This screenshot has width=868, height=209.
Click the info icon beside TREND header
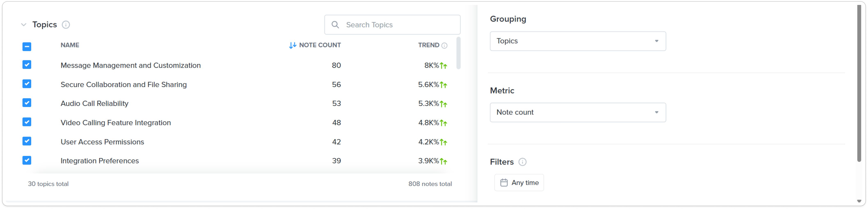tap(444, 45)
